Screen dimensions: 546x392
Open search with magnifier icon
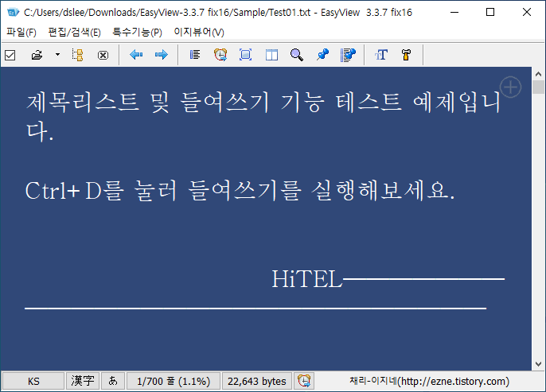pos(297,55)
